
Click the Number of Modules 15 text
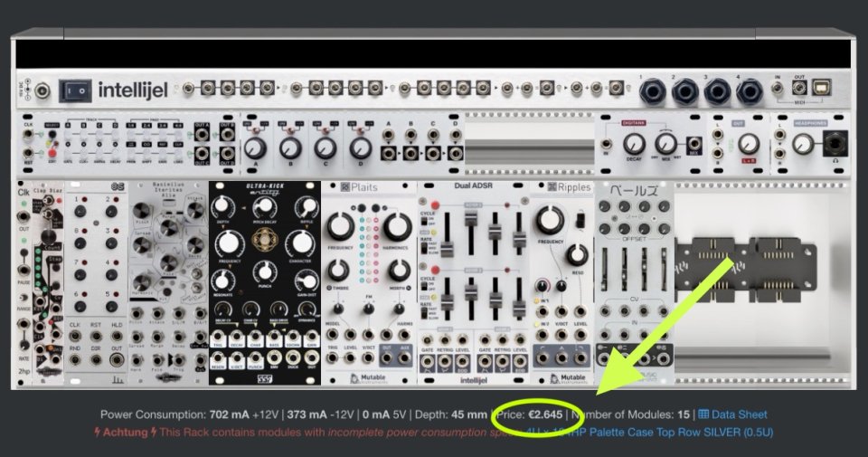(x=630, y=414)
